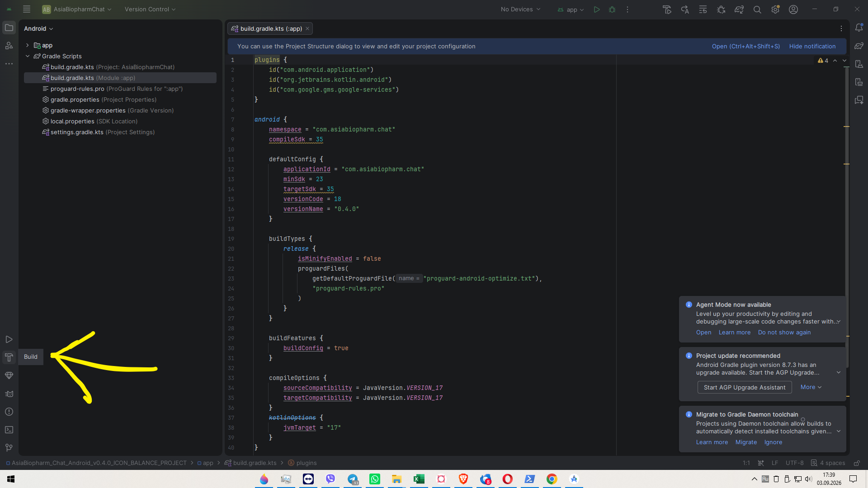868x488 pixels.
Task: Open the Notifications bell panel
Action: pyautogui.click(x=859, y=28)
